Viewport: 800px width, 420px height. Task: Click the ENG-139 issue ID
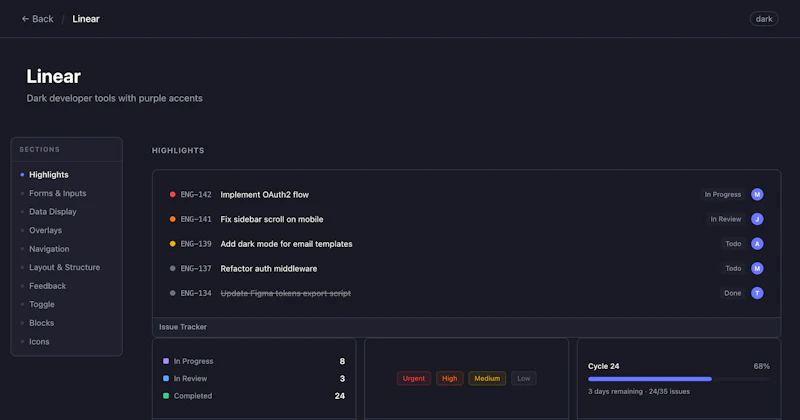[x=196, y=244]
